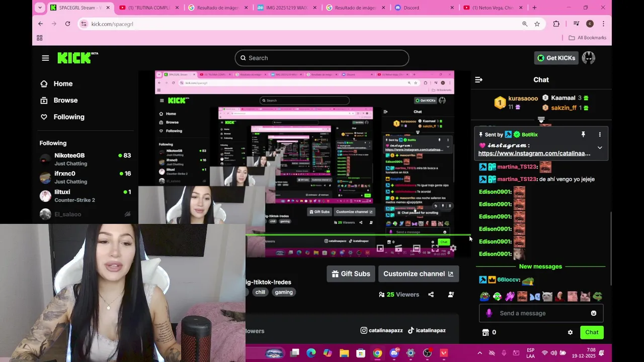Reload the kick.com page
Viewport: 644px width, 362px height.
tap(67, 24)
